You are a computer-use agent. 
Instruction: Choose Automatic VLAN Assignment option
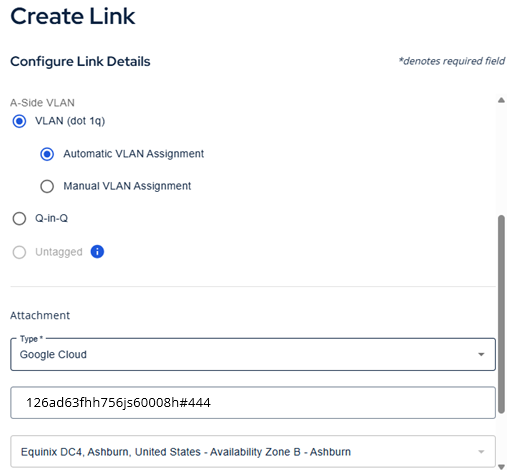point(47,154)
